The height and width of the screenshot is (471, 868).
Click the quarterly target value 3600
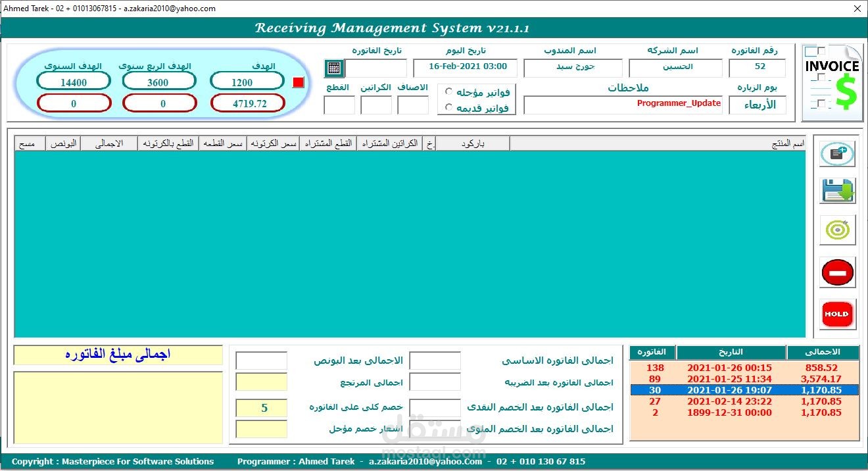(x=159, y=81)
